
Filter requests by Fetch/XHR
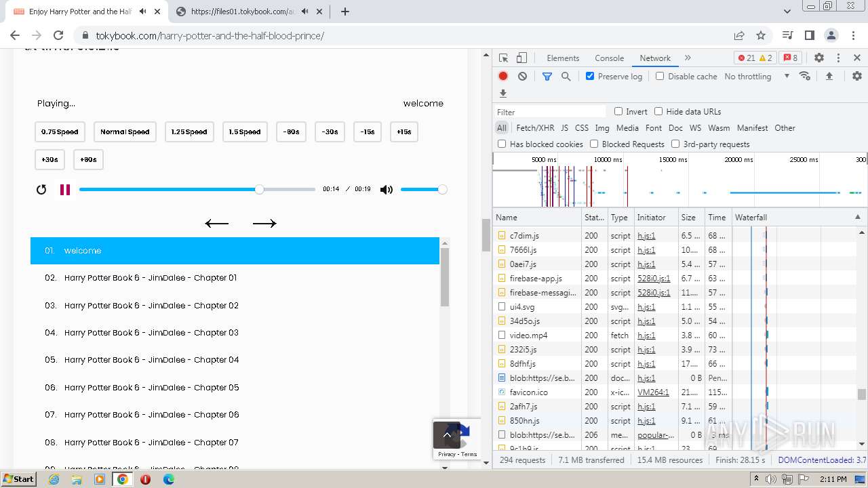click(535, 127)
